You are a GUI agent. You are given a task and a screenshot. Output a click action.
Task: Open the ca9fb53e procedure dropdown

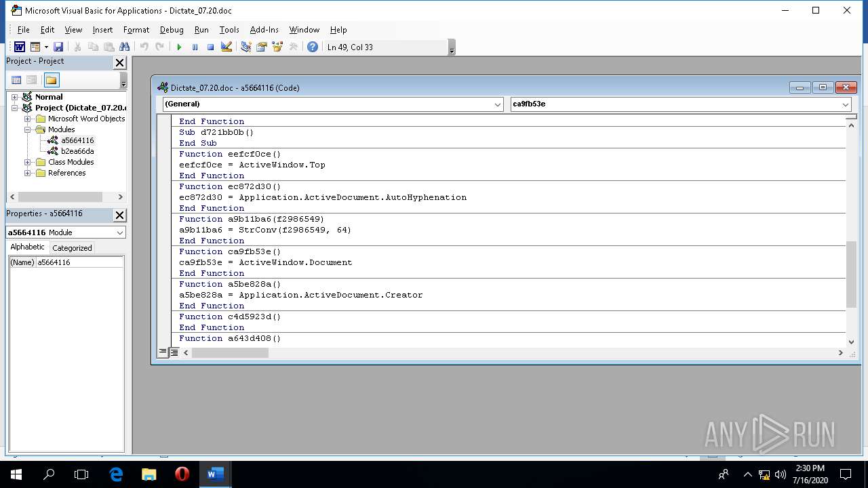point(845,104)
